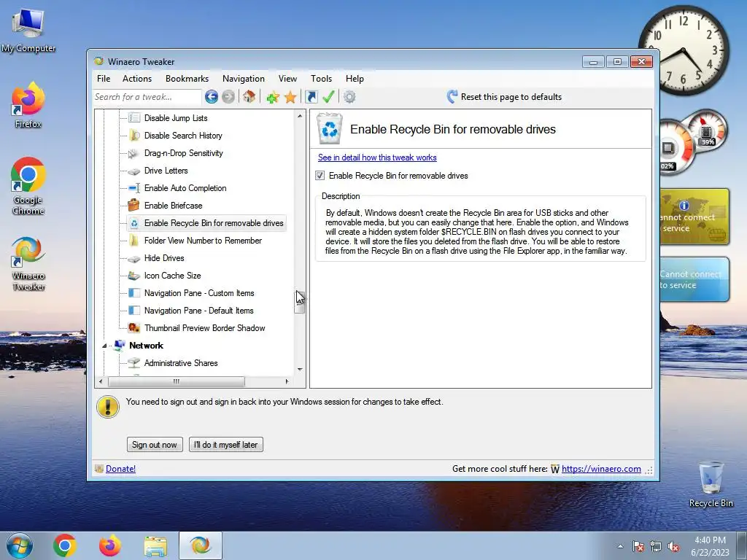Click the Enable Auto Completion icon
Image resolution: width=747 pixels, height=560 pixels.
[x=134, y=188]
